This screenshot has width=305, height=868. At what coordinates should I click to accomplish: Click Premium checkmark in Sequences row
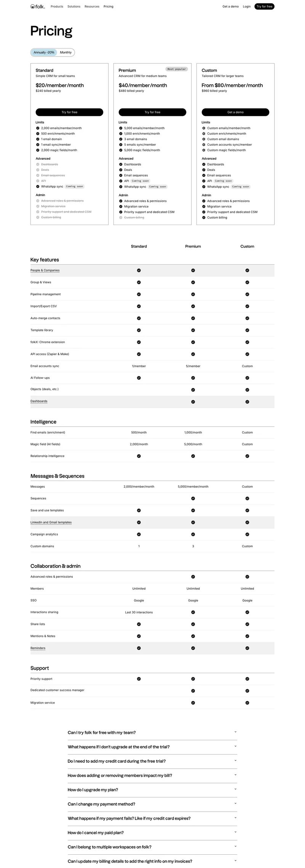click(x=193, y=498)
